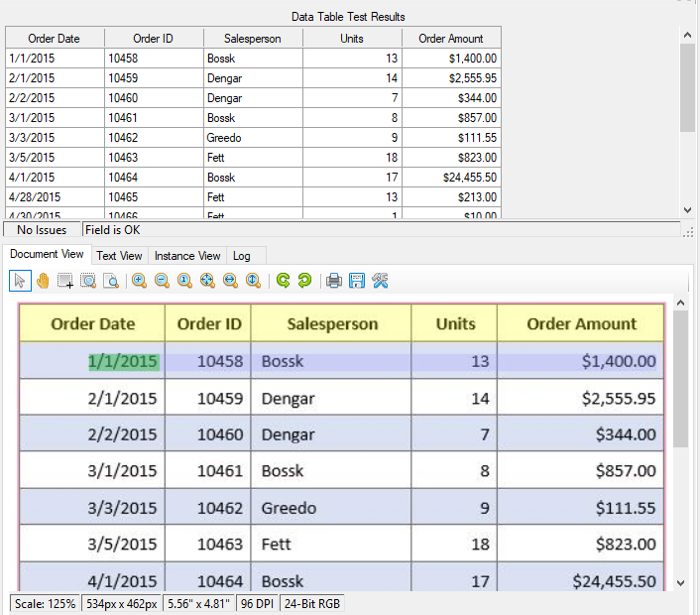Open the Instance View tab
This screenshot has width=700, height=615.
click(187, 256)
